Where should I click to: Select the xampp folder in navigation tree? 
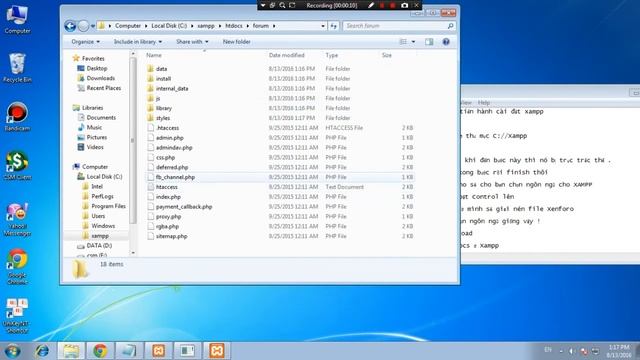click(x=96, y=236)
